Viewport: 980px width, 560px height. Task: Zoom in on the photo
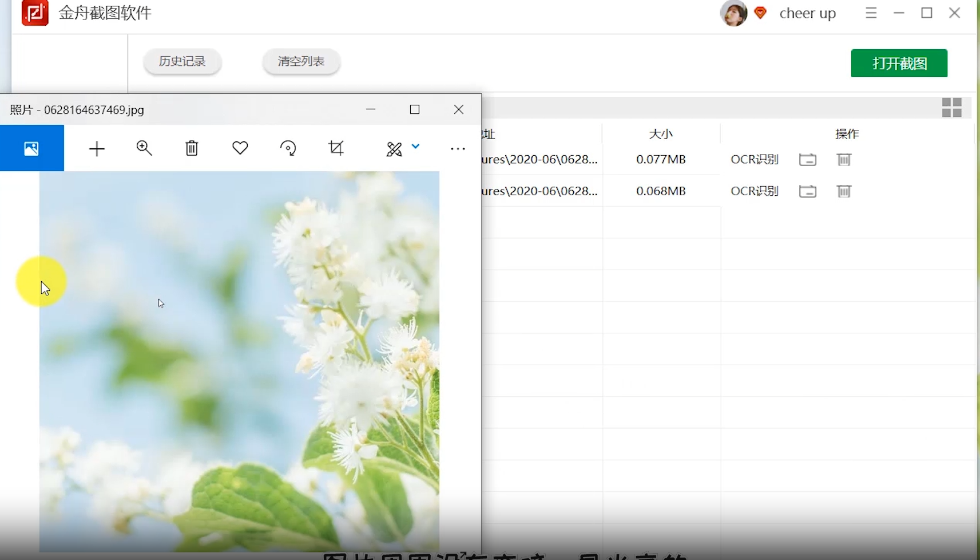(144, 148)
